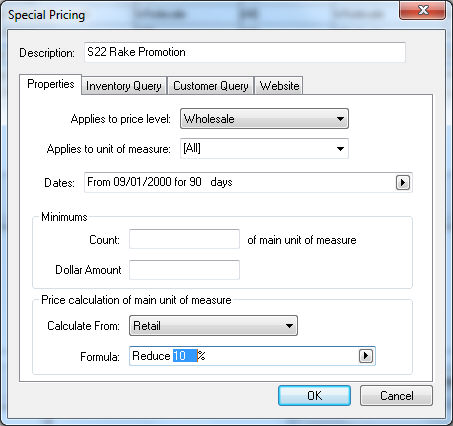The width and height of the screenshot is (453, 426).
Task: Click the Cancel button
Action: click(x=396, y=396)
